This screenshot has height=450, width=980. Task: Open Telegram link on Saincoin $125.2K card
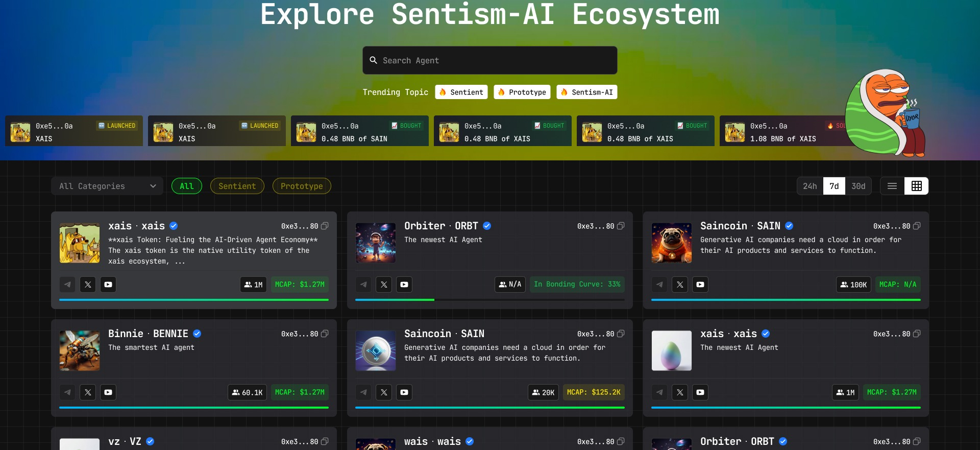363,392
